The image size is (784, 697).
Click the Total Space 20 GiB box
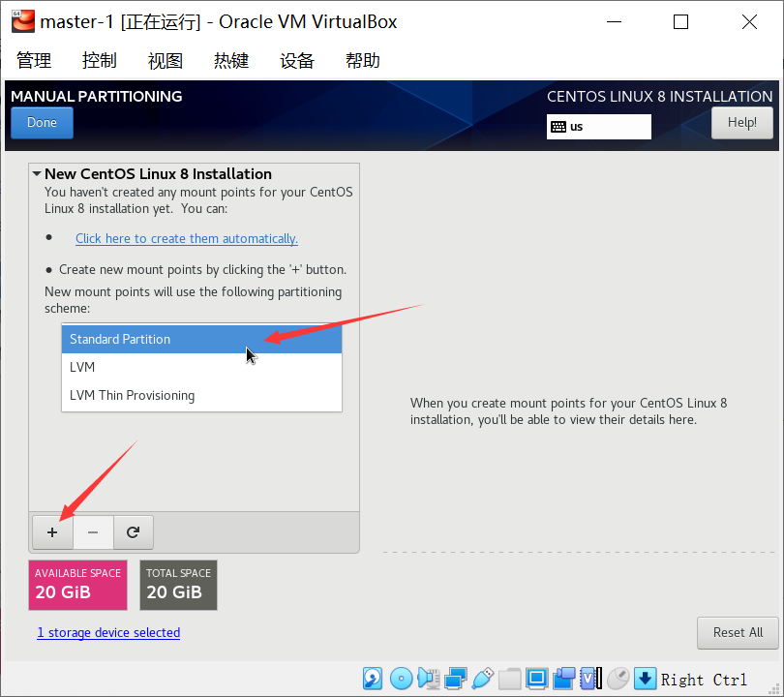pos(178,585)
